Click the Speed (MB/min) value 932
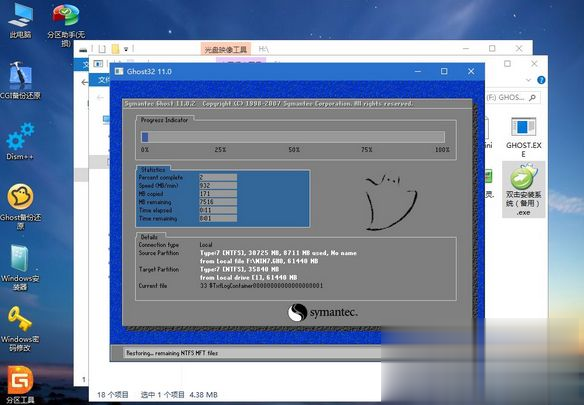The height and width of the screenshot is (405, 584). click(218, 186)
